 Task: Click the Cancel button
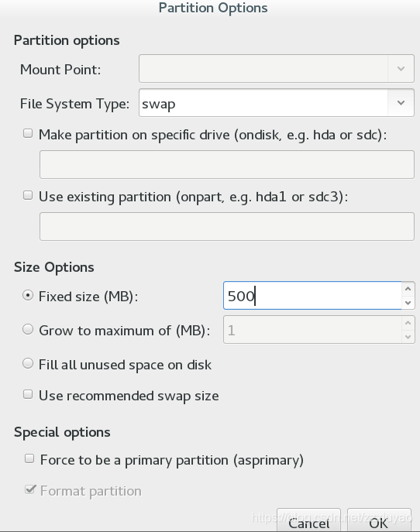(308, 521)
